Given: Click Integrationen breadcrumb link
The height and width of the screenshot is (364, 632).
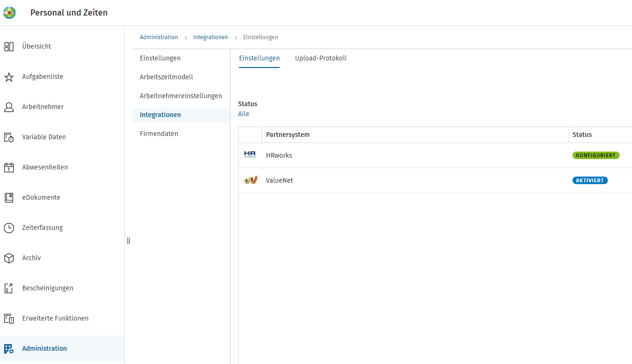Looking at the screenshot, I should tap(210, 37).
